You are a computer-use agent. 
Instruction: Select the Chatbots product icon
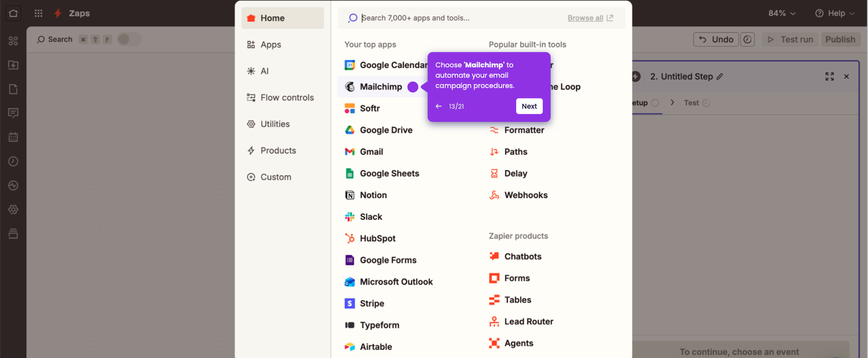point(494,256)
